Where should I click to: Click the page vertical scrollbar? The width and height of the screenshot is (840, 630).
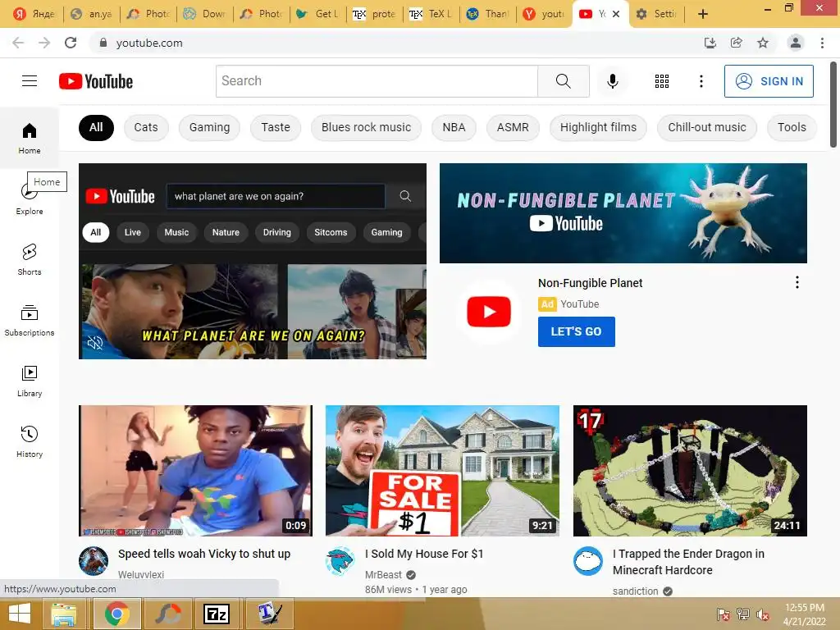(x=833, y=104)
